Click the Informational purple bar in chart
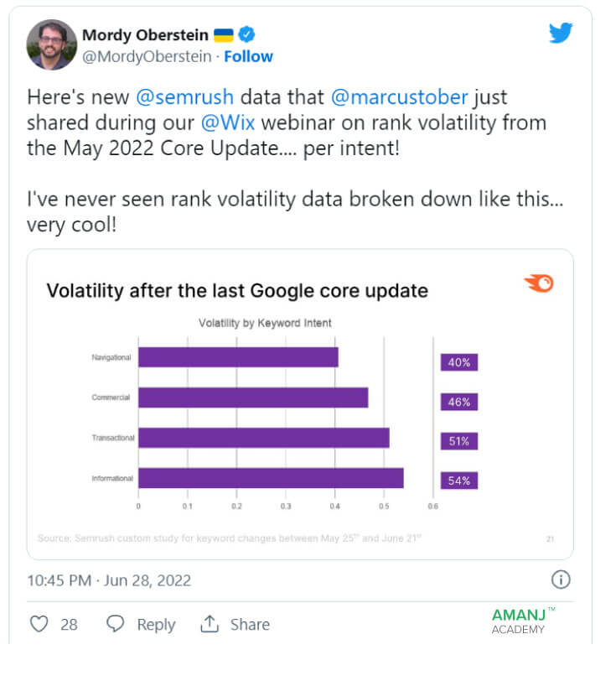Viewport: 616px width, 686px height. coord(271,478)
